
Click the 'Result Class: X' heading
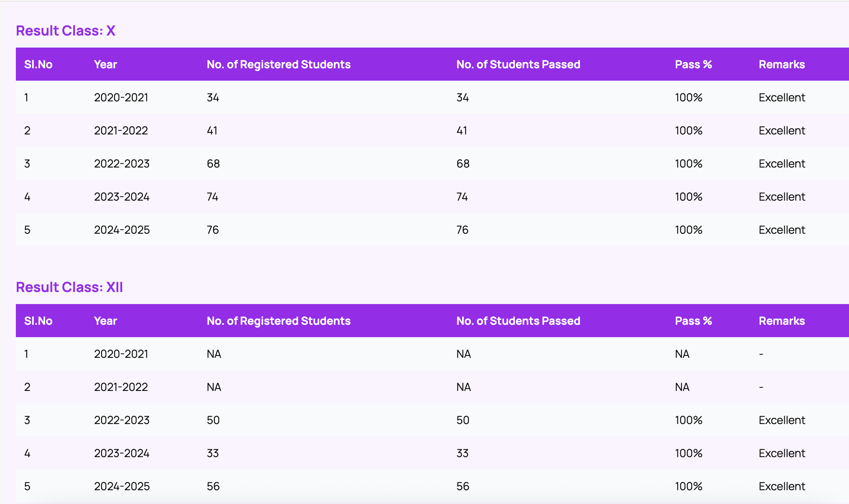[66, 31]
